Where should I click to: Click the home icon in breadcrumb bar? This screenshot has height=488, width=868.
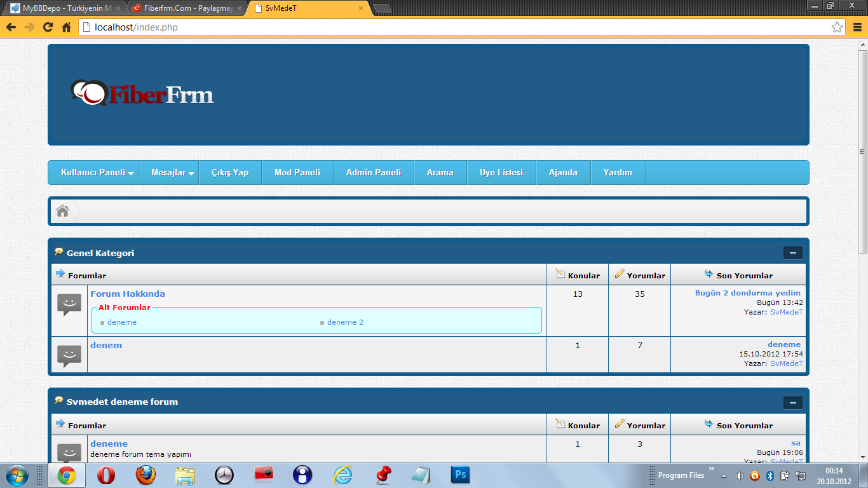pos(62,211)
